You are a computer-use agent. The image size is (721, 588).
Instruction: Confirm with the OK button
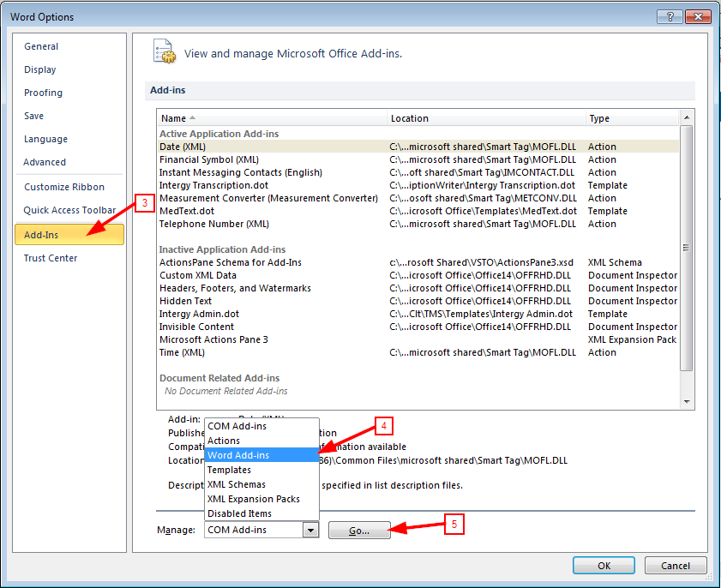(604, 566)
